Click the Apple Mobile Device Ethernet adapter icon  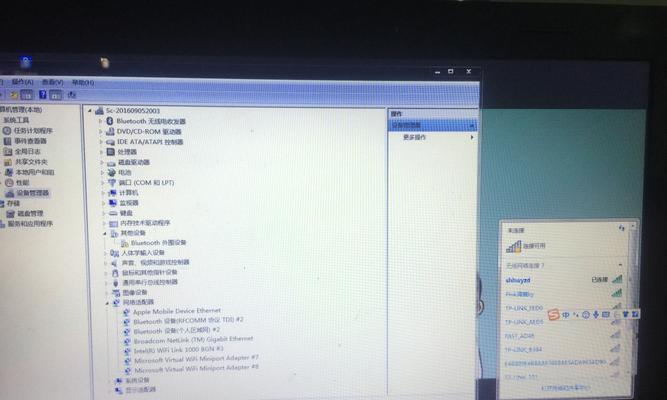pos(126,312)
